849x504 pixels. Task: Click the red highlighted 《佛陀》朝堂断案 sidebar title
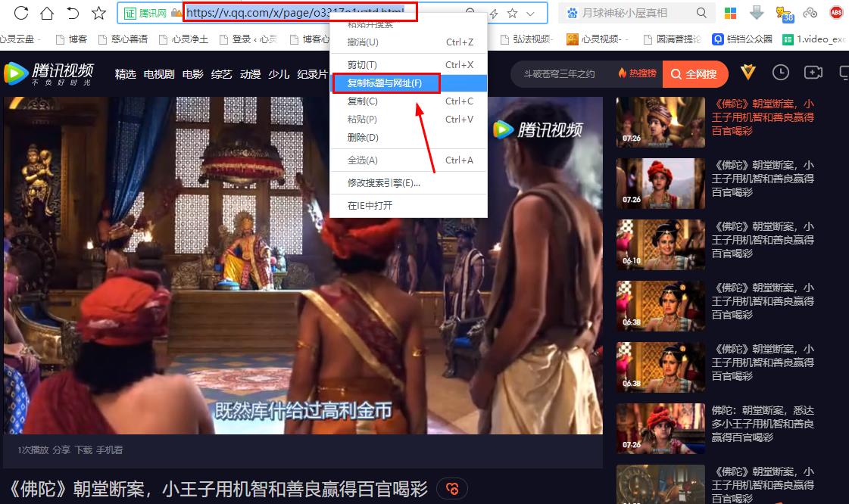click(763, 117)
